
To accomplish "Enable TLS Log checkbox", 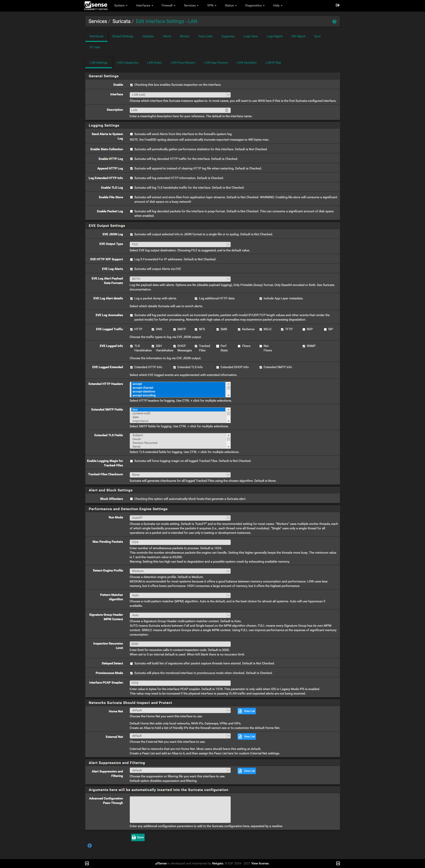I will [x=132, y=188].
